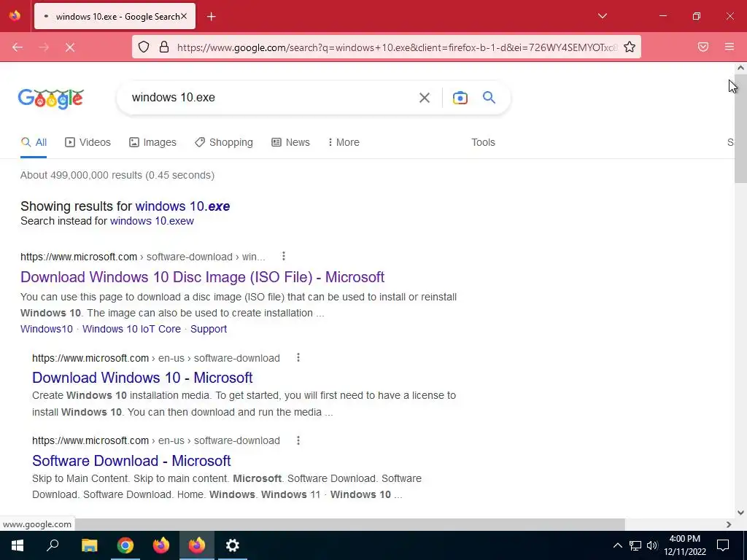Select the All results tab
The width and height of the screenshot is (747, 560).
click(x=34, y=142)
